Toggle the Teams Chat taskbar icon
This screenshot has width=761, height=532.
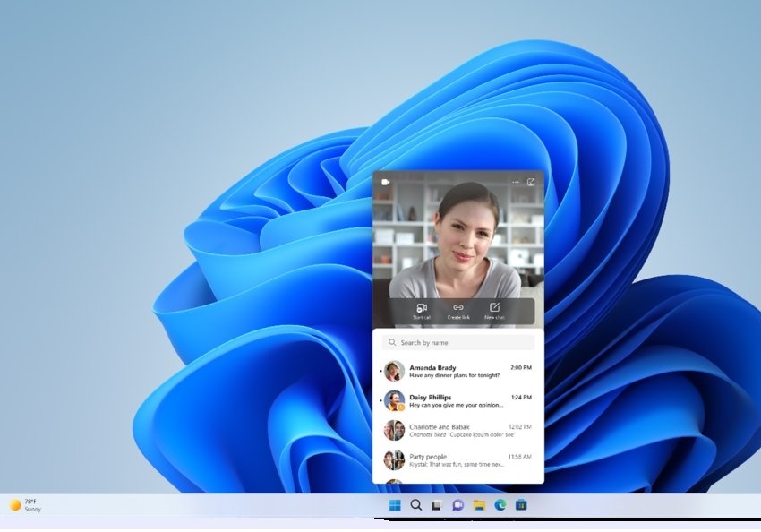tap(458, 505)
